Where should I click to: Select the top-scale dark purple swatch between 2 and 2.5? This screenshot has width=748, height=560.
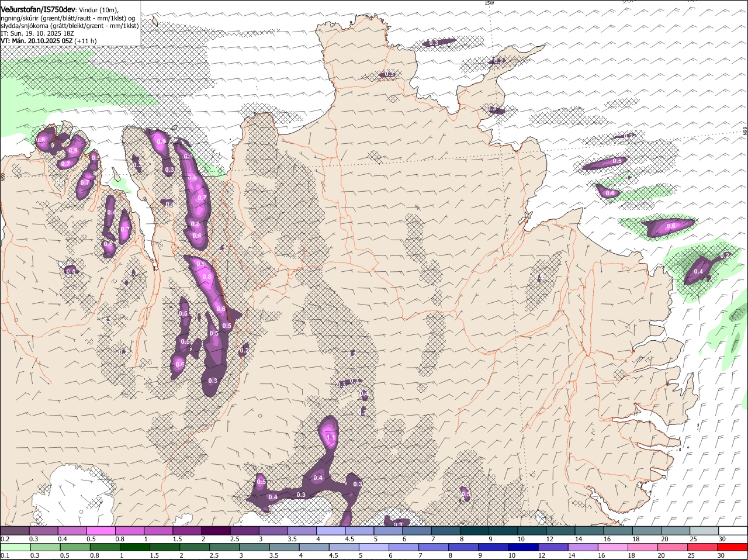tap(216, 530)
